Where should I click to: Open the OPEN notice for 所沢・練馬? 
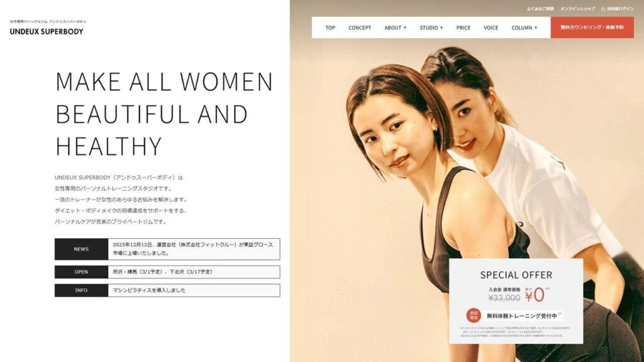click(167, 271)
